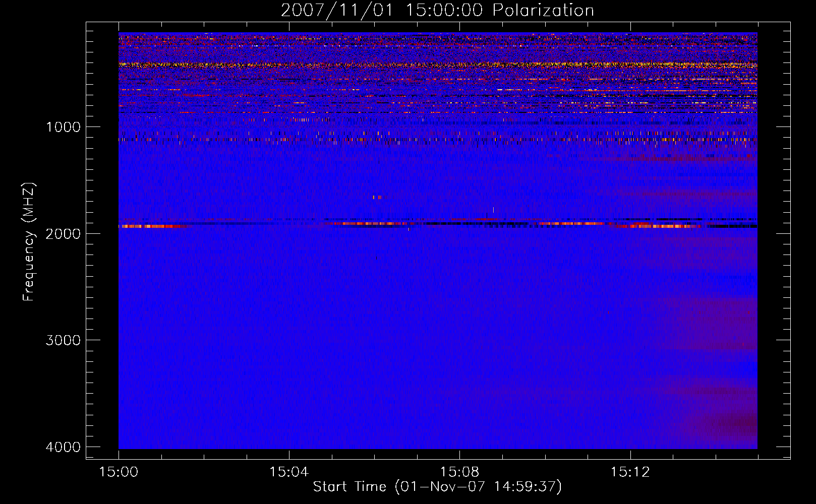Screen dimensions: 816x504
Task: Click the "15:12" time tick label
Action: [x=630, y=472]
